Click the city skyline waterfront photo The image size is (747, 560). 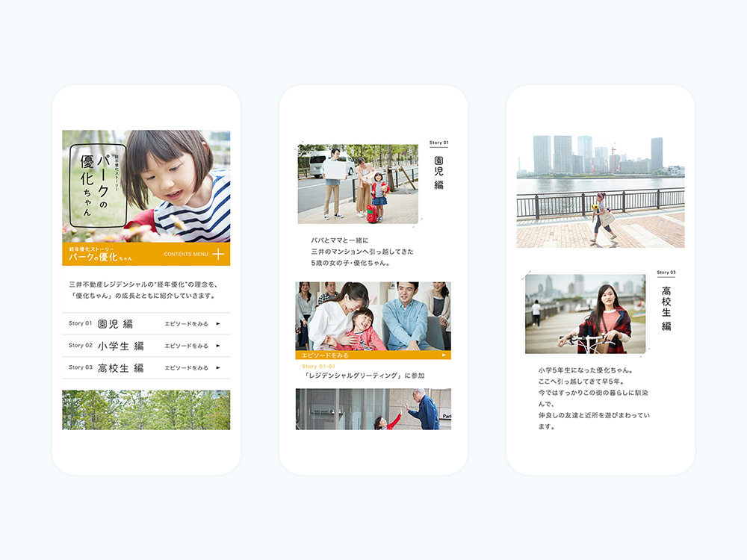pyautogui.click(x=600, y=191)
